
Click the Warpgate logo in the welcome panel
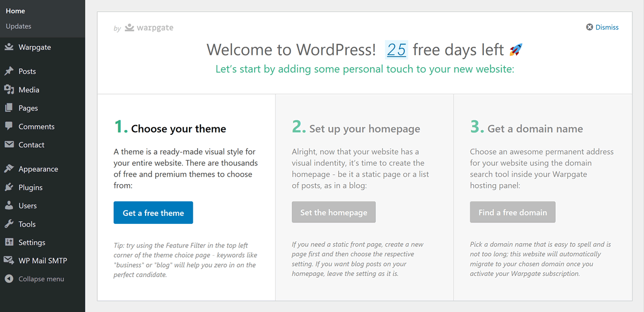click(149, 28)
